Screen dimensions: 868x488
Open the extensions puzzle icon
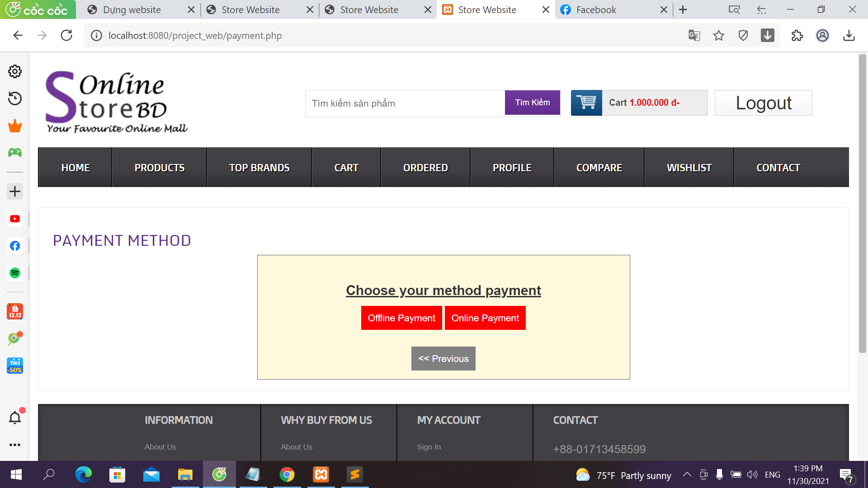[797, 35]
